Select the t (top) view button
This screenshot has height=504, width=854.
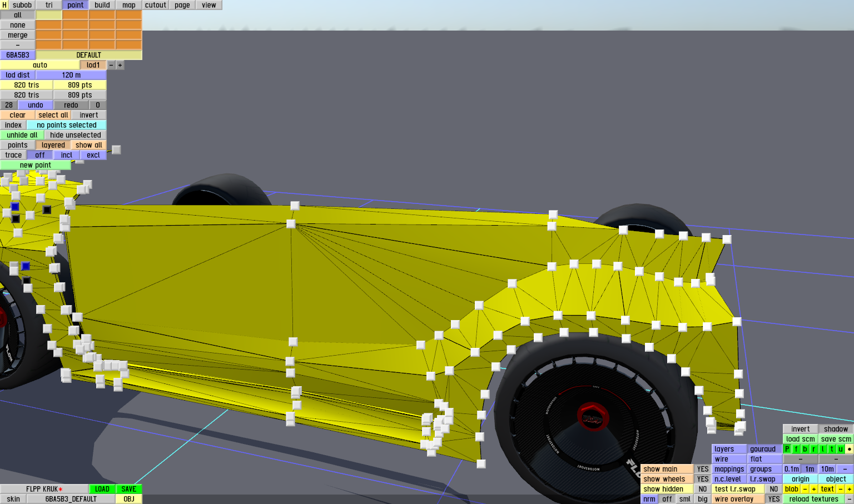[832, 449]
